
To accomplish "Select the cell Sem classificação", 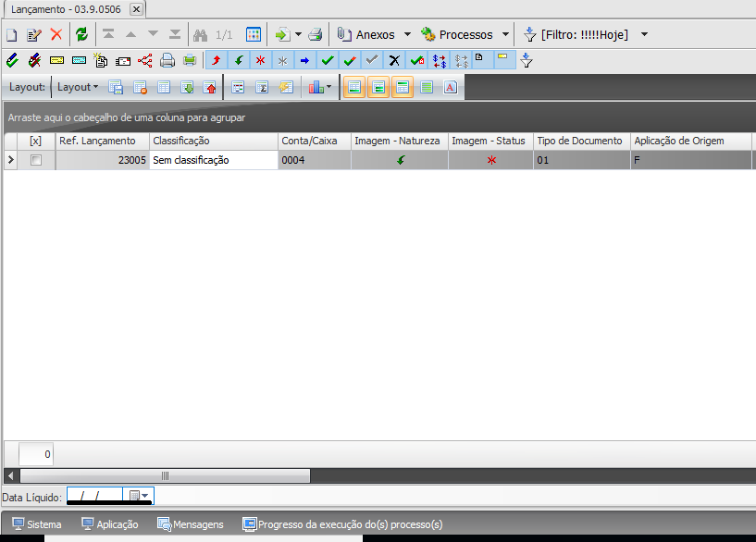I will (x=214, y=160).
